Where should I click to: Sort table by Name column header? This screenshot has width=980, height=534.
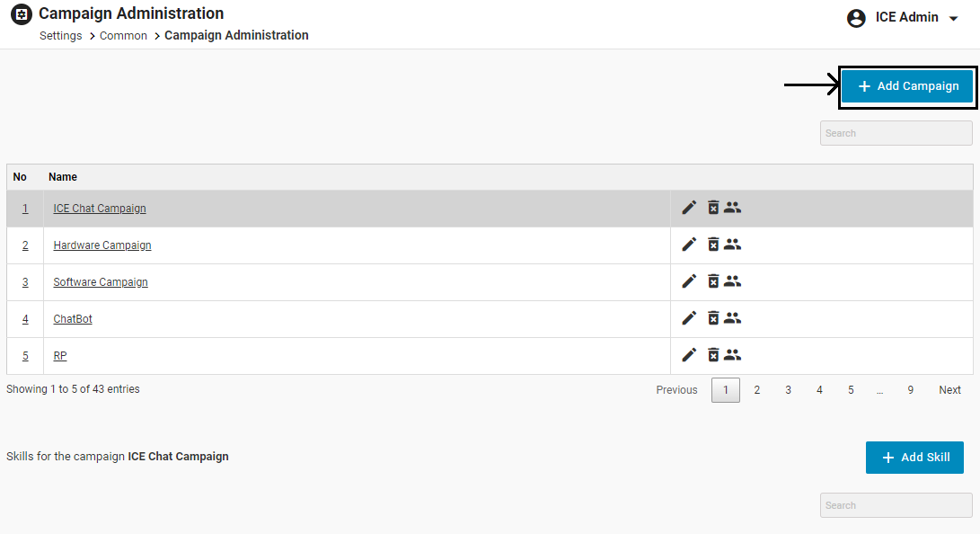(x=63, y=177)
